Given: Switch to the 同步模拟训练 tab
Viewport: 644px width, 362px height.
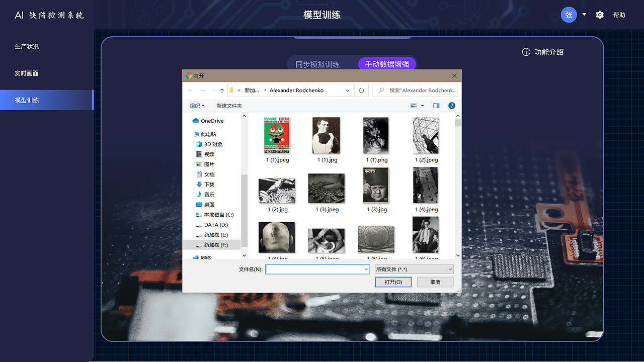Looking at the screenshot, I should coord(317,64).
